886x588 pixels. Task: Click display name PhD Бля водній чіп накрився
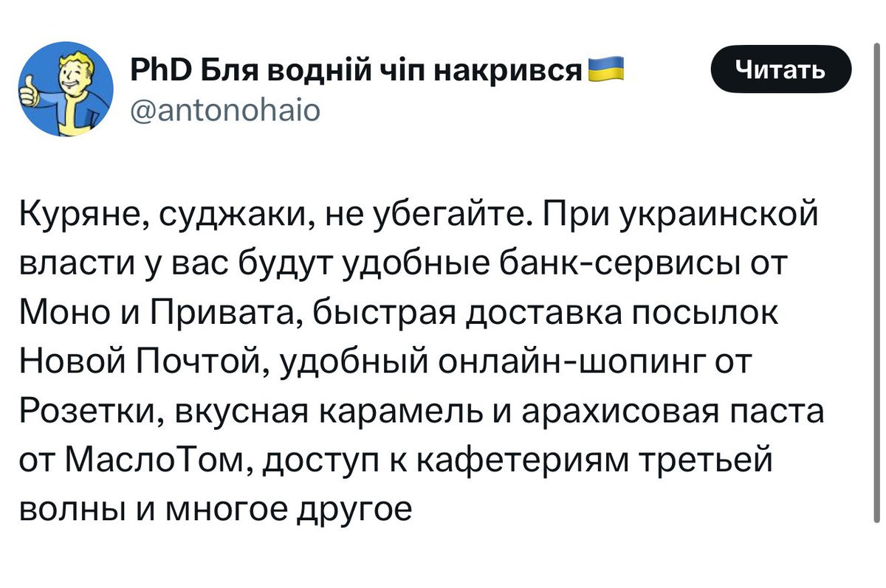357,70
